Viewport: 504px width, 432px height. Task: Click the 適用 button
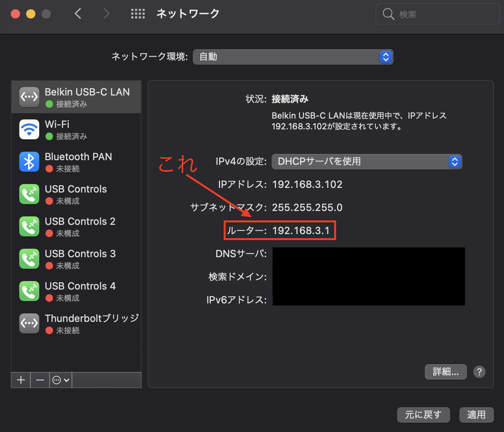click(x=476, y=415)
